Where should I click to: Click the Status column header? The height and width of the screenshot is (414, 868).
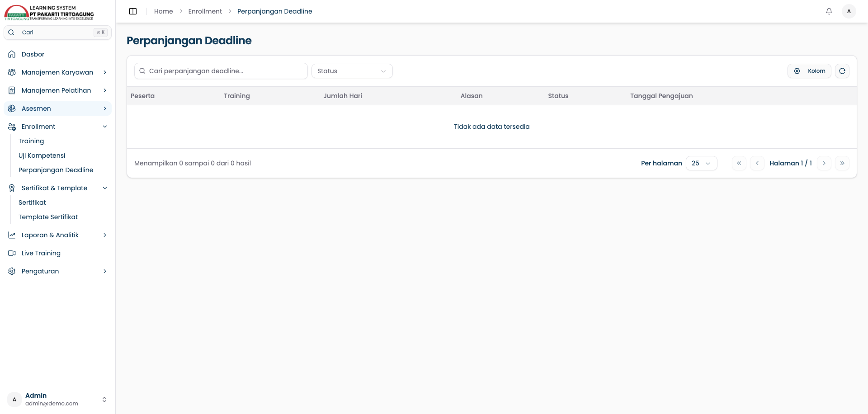point(558,96)
